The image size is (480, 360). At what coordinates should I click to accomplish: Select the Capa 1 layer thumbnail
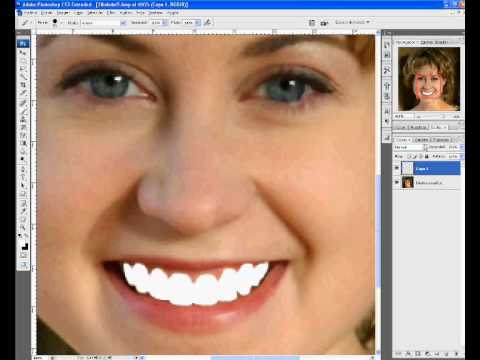(x=408, y=168)
